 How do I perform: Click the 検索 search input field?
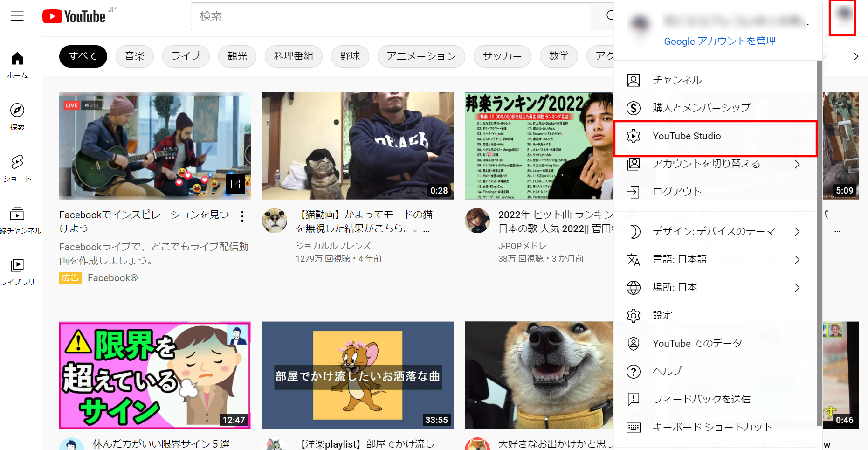pyautogui.click(x=391, y=16)
